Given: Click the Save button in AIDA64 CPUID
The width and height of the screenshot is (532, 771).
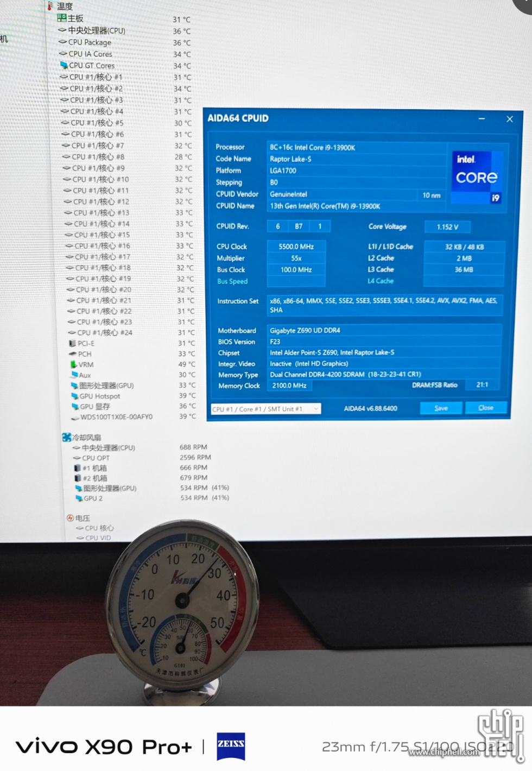Looking at the screenshot, I should coord(441,408).
